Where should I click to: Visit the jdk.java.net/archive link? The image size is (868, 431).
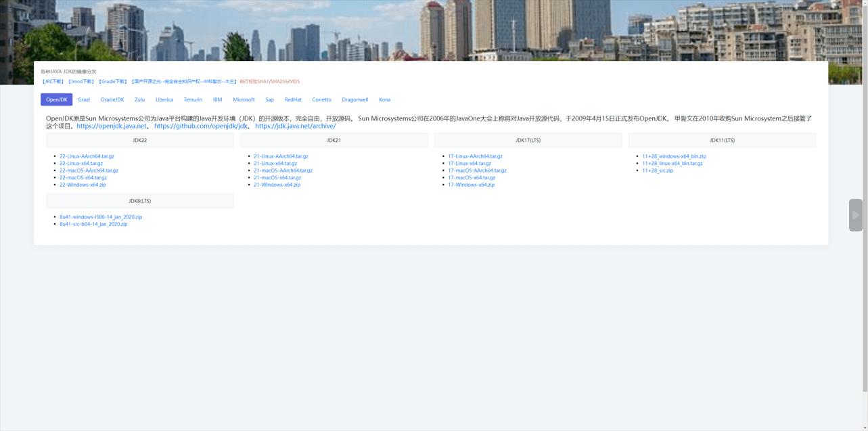point(295,126)
